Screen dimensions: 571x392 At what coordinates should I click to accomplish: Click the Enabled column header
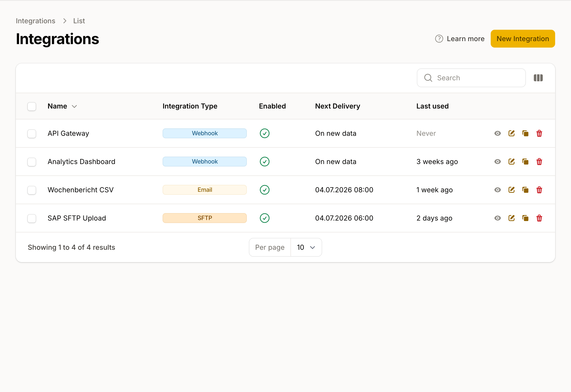[272, 106]
